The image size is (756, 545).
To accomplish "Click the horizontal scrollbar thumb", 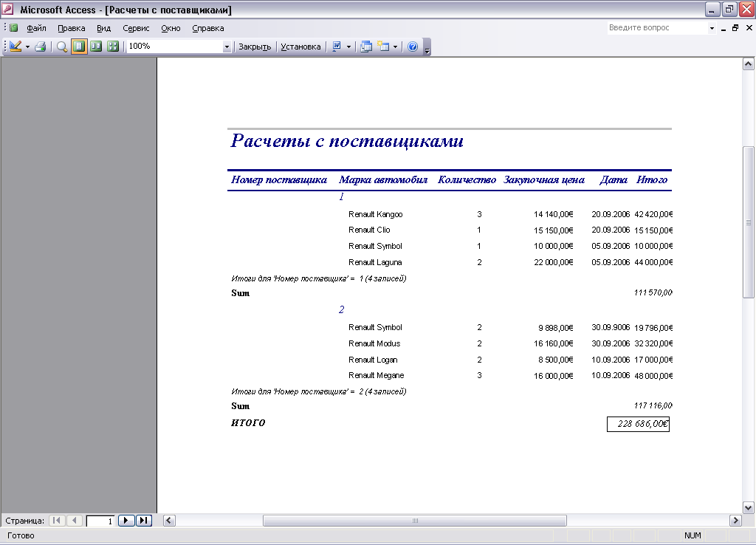I will coord(415,521).
